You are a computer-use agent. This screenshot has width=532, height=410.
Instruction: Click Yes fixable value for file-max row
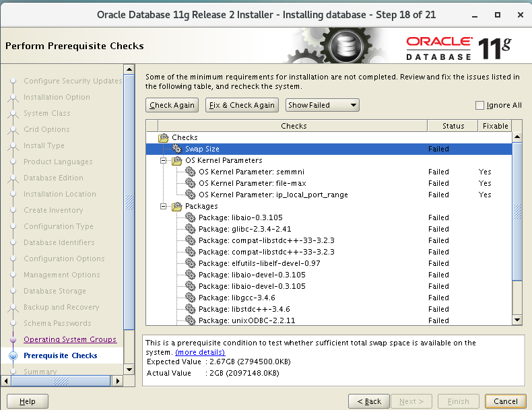pyautogui.click(x=485, y=183)
